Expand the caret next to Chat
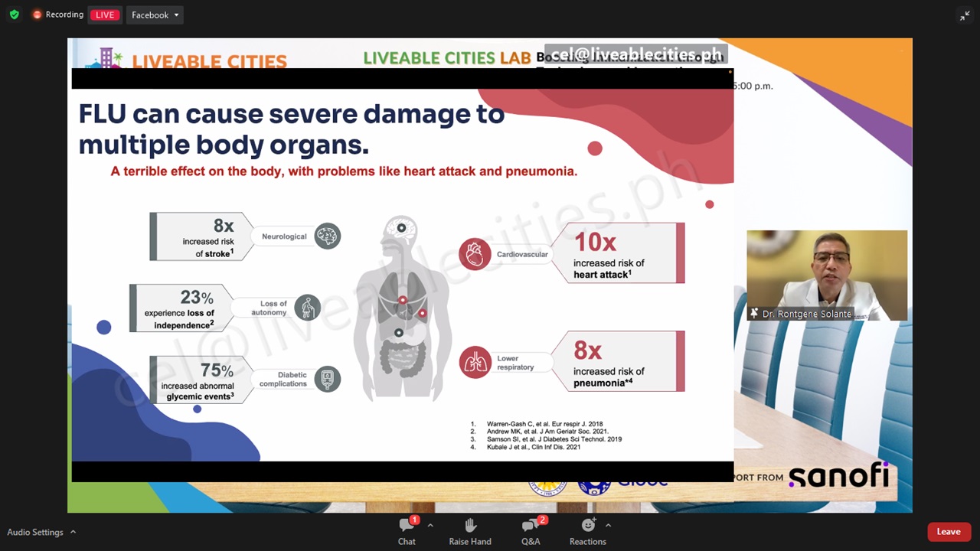Image resolution: width=980 pixels, height=551 pixels. click(x=430, y=526)
